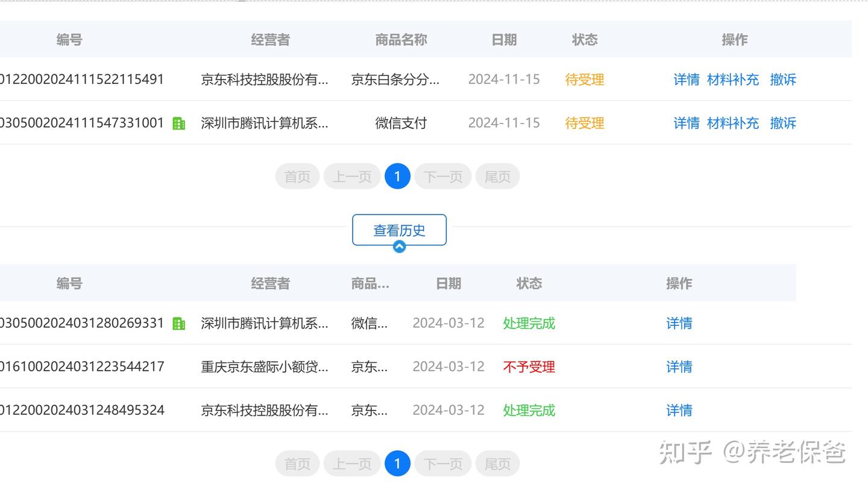
Task: Open 详情 for the pending 微信支付 complaint
Action: point(687,123)
